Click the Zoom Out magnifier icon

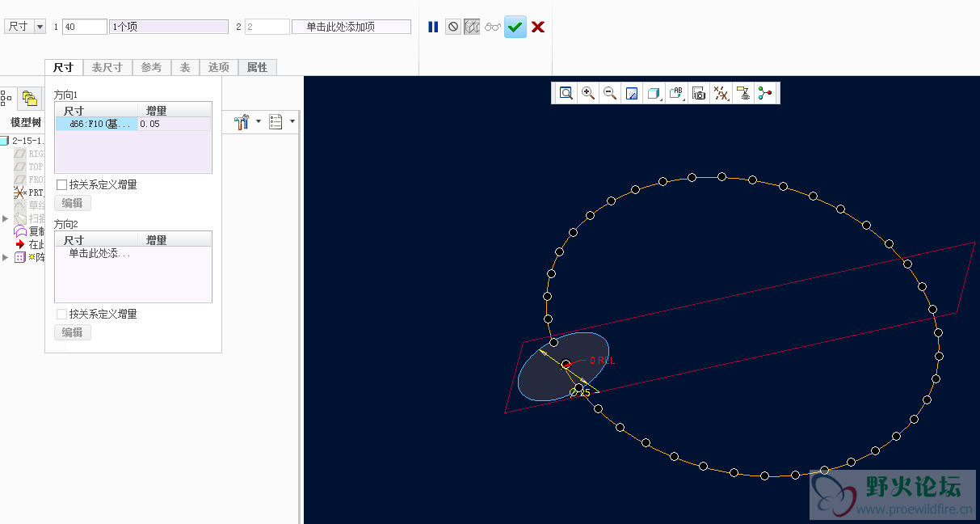tap(610, 93)
